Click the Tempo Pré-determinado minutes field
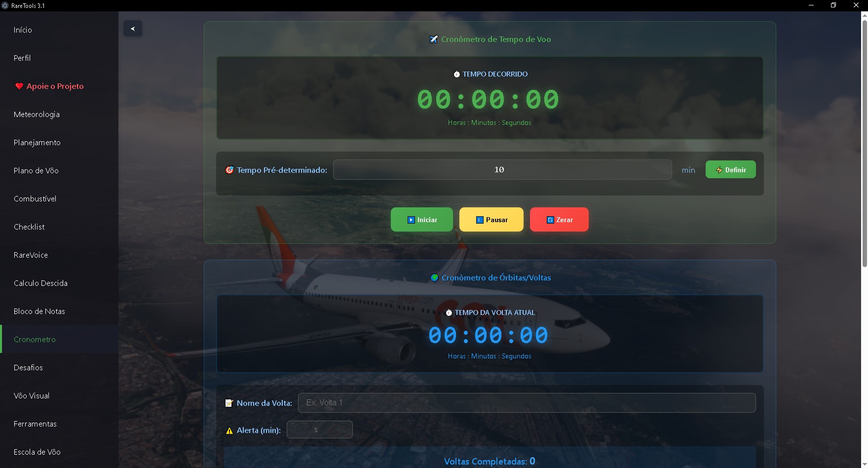 pos(502,169)
